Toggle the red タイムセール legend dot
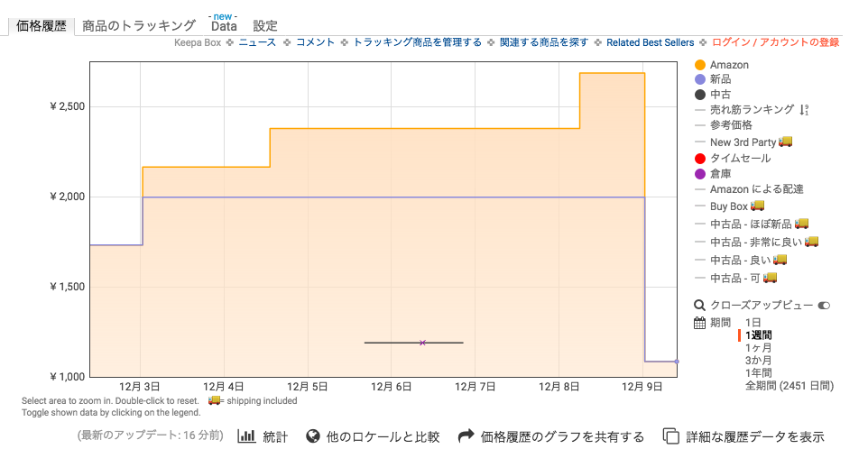Image resolution: width=868 pixels, height=449 pixels. click(700, 159)
